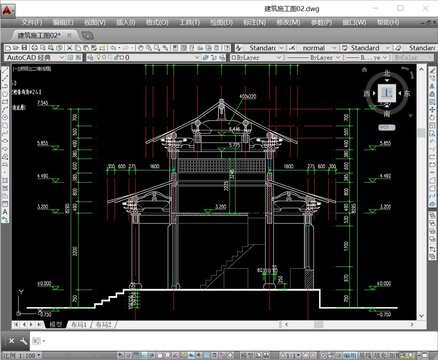Click the 上 top face of the ViewCube
The height and width of the screenshot is (360, 438).
click(x=387, y=93)
